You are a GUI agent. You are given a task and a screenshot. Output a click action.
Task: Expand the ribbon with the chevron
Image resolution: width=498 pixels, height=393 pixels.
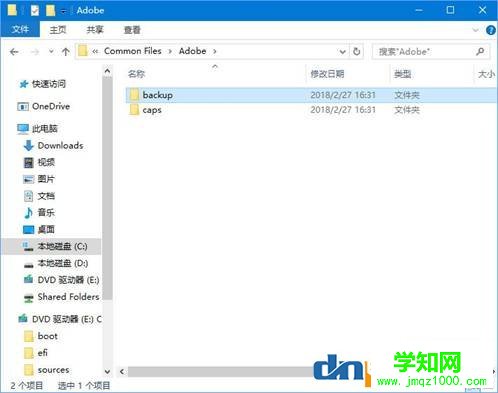point(475,30)
